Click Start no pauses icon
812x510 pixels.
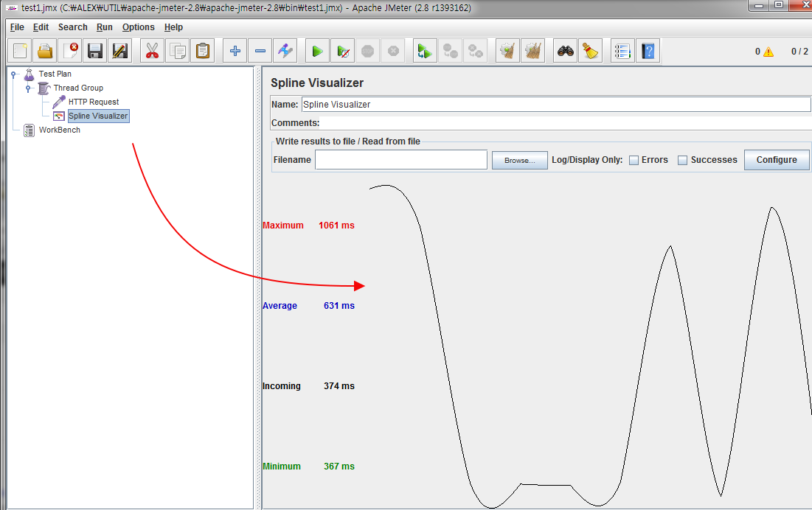(342, 51)
